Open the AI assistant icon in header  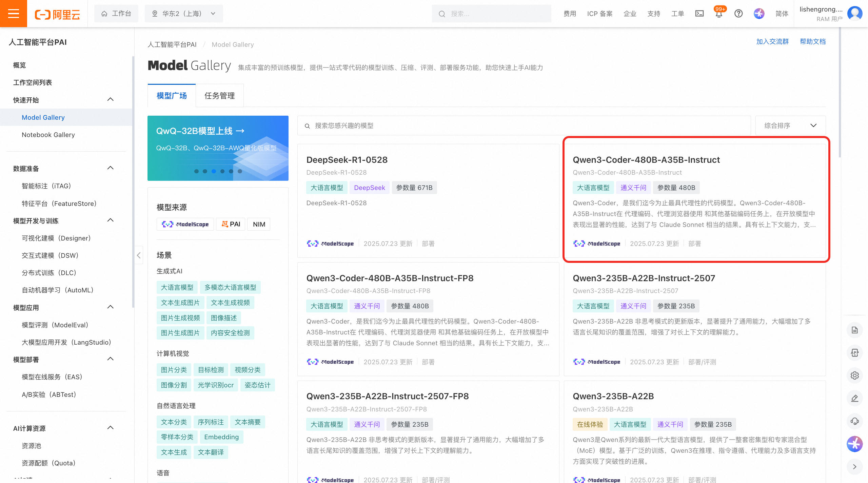click(759, 14)
